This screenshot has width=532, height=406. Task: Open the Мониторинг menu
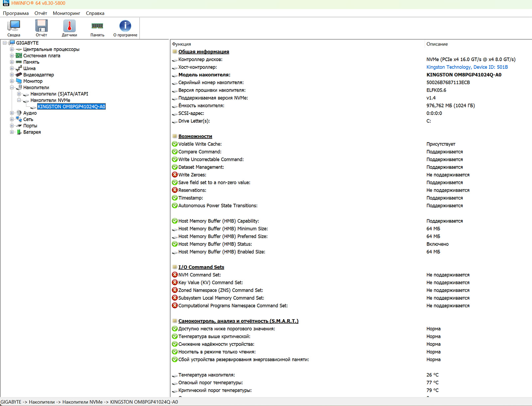[66, 13]
